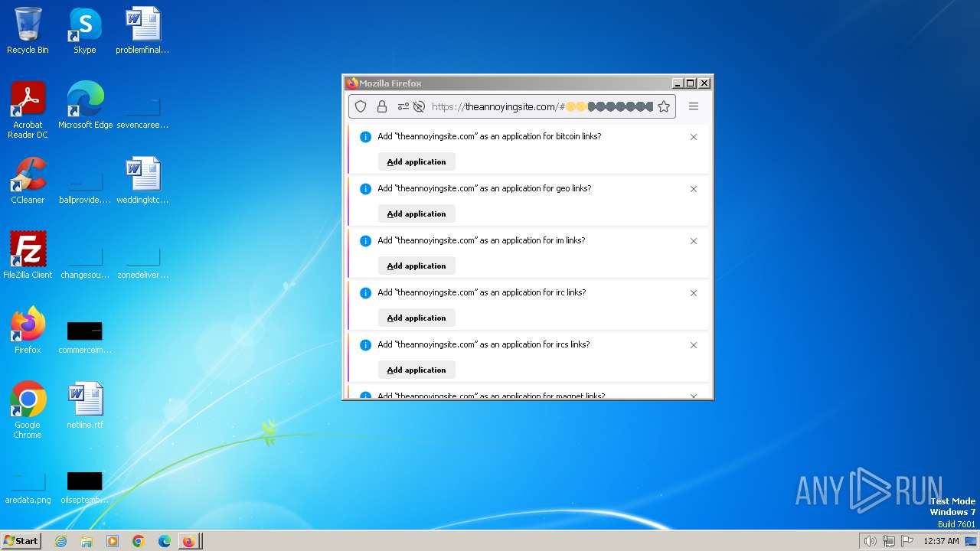This screenshot has height=551, width=980.
Task: Click the info icon of ircs links notification
Action: click(x=365, y=345)
